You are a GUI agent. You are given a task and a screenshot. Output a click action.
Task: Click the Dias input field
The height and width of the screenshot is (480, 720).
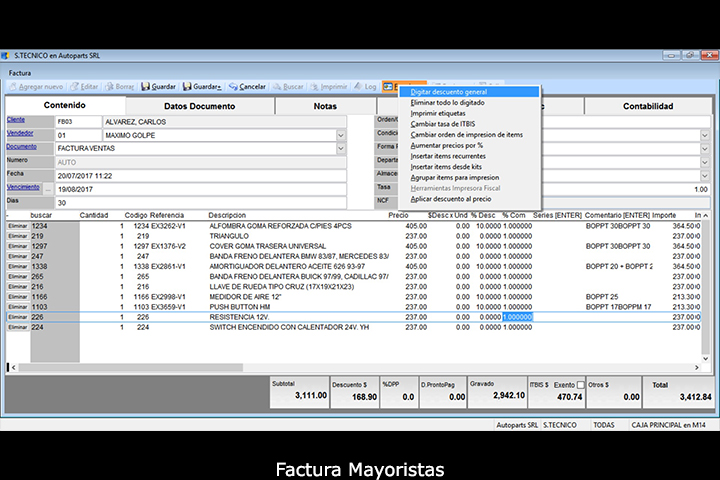[x=200, y=202]
